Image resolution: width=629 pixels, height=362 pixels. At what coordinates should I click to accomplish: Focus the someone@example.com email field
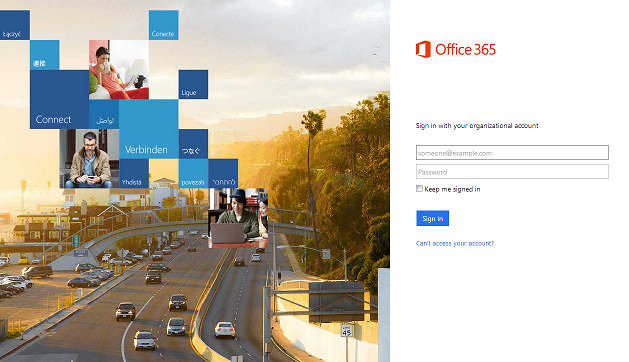pos(512,153)
